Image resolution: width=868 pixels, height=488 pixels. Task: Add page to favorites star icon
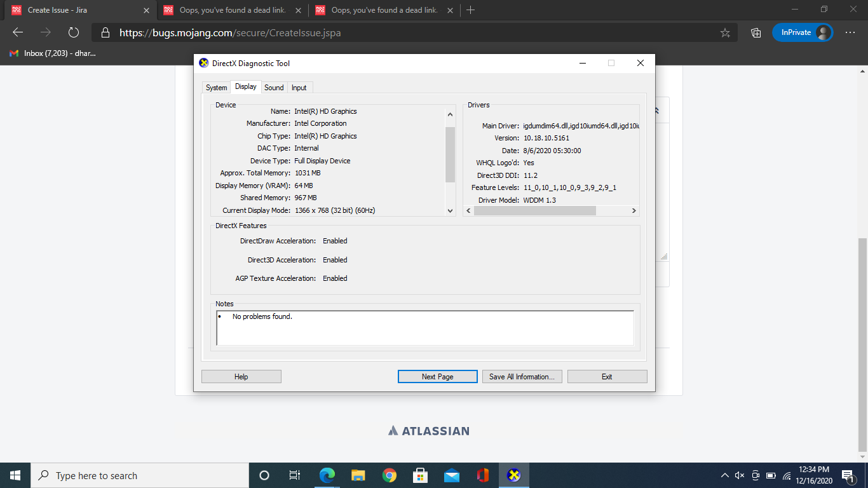point(725,32)
